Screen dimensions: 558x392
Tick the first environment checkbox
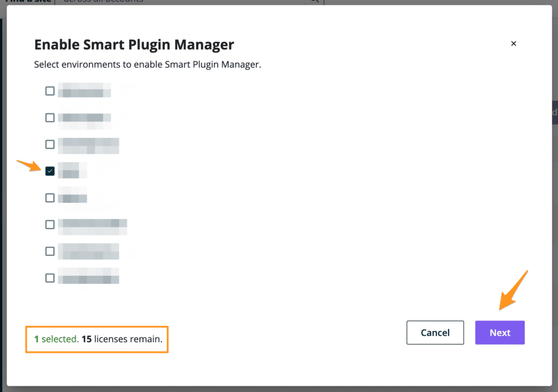click(x=50, y=91)
